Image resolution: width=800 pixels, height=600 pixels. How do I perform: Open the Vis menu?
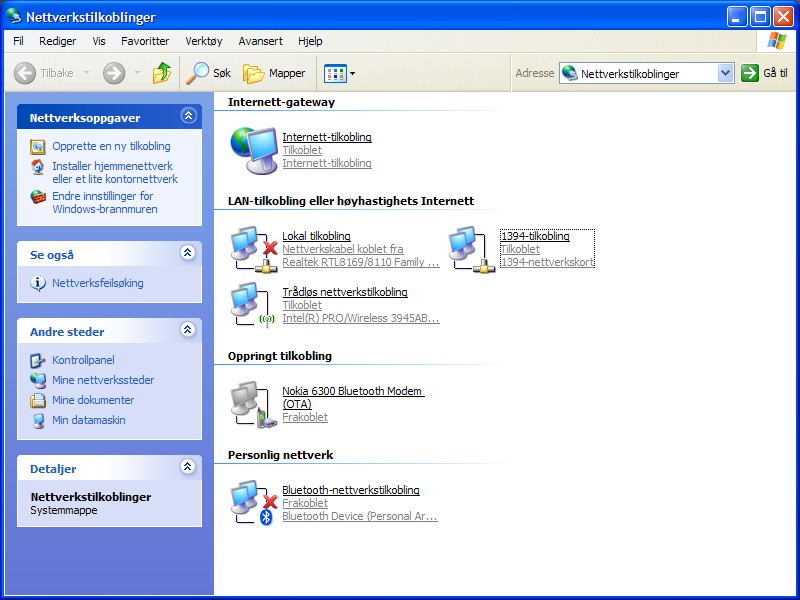[x=99, y=41]
